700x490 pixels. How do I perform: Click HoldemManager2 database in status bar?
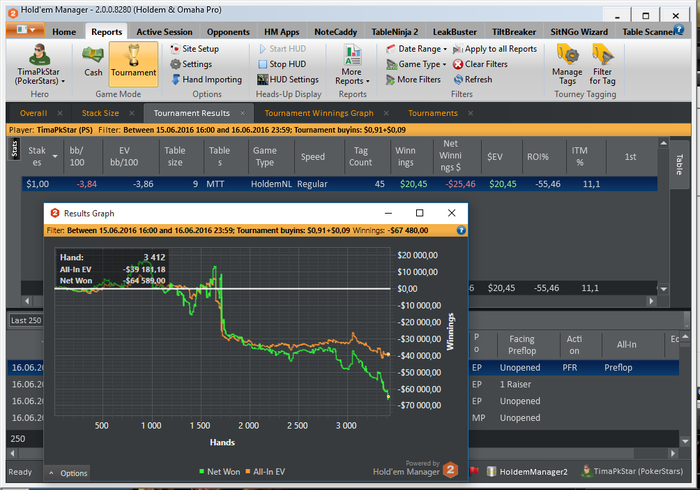528,472
